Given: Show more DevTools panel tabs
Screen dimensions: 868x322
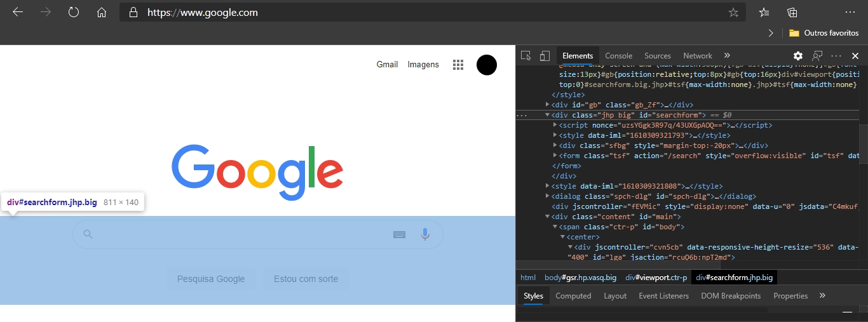Looking at the screenshot, I should click(727, 56).
